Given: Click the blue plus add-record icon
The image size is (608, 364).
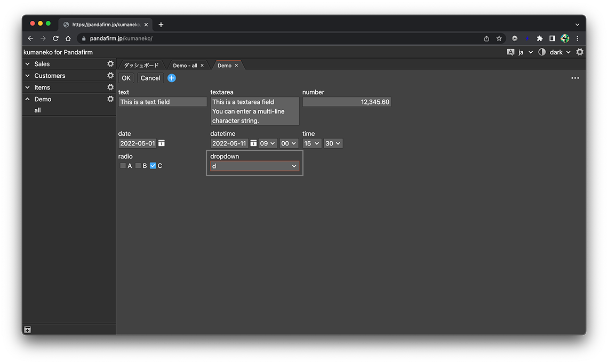Looking at the screenshot, I should [172, 78].
